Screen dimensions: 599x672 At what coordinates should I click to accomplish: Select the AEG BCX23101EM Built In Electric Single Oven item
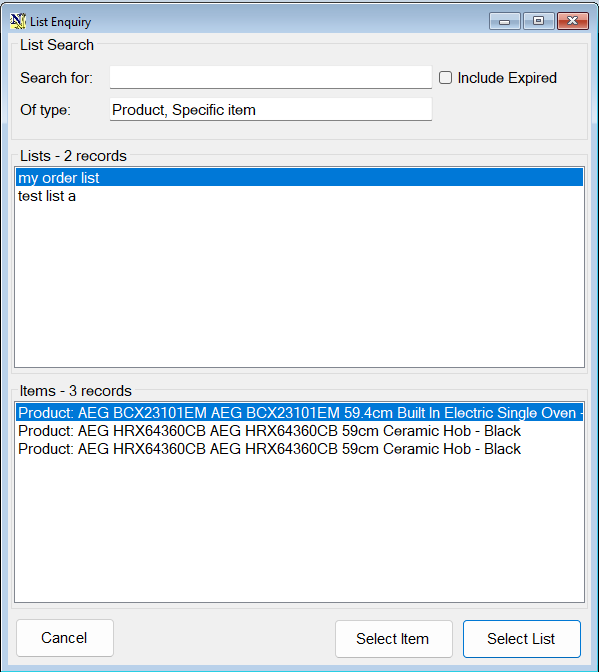click(299, 412)
